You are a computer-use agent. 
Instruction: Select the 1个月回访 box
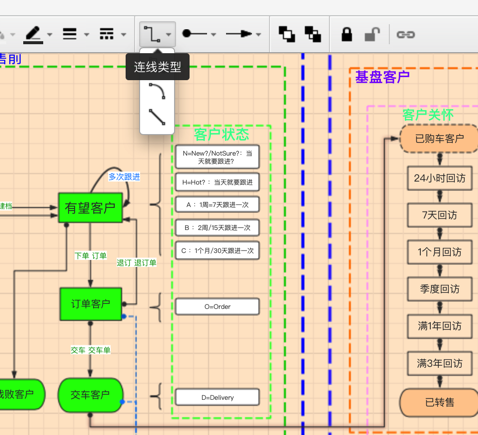point(440,252)
